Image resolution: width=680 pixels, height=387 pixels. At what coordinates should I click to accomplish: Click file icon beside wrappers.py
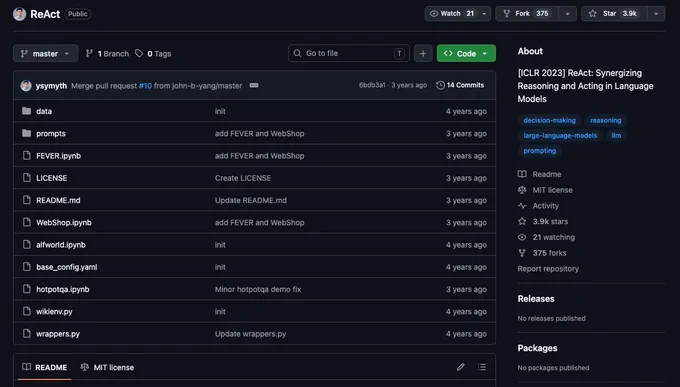coord(26,333)
